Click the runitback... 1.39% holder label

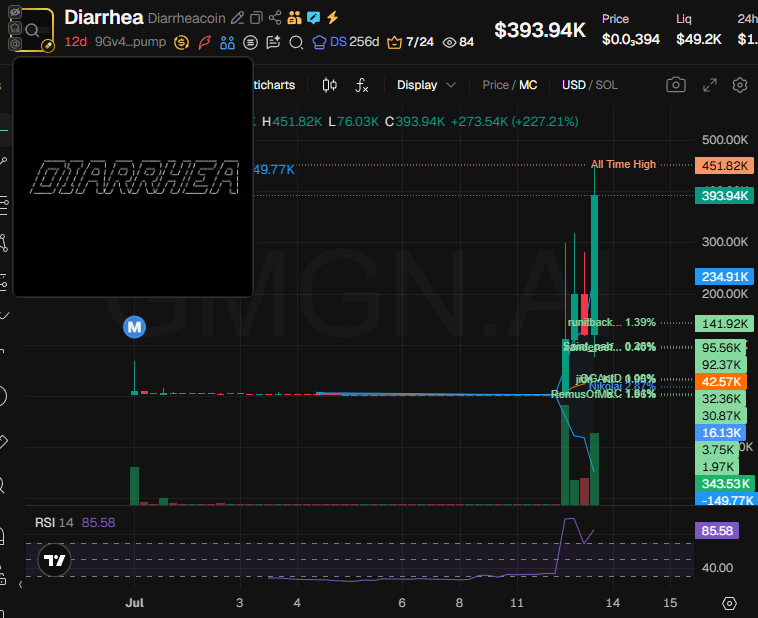(612, 323)
